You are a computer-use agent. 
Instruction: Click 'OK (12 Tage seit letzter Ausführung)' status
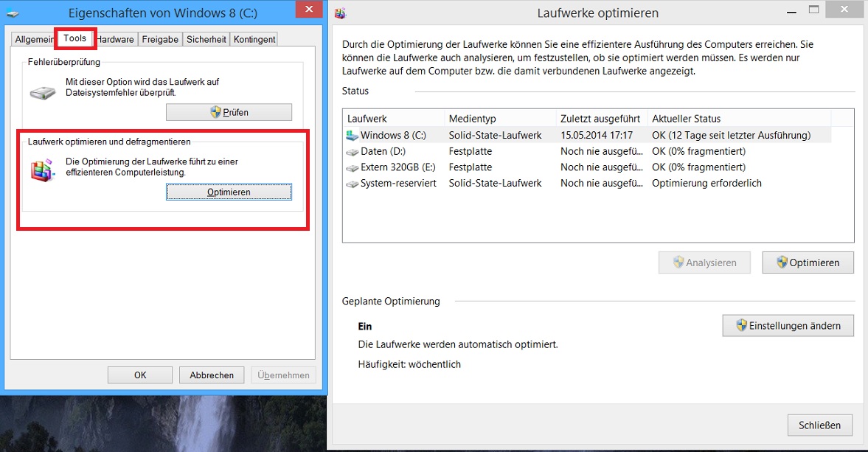732,135
